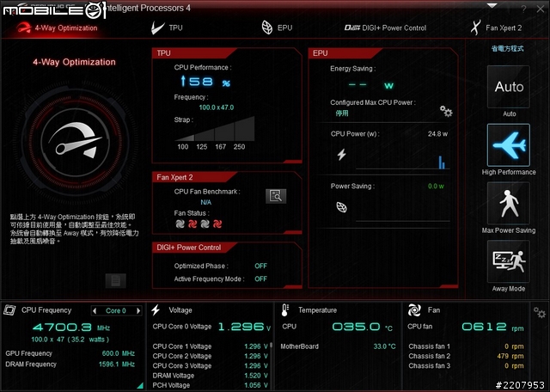The width and height of the screenshot is (550, 392).
Task: Click the CPU Power lightning icon
Action: [x=342, y=155]
